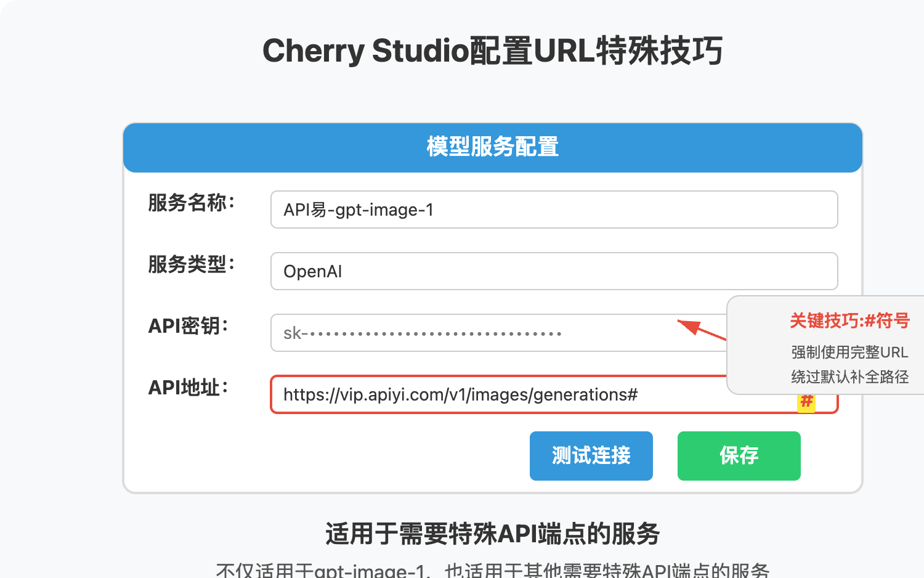Click the Cherry Studio page title
The image size is (924, 578).
coord(493,51)
